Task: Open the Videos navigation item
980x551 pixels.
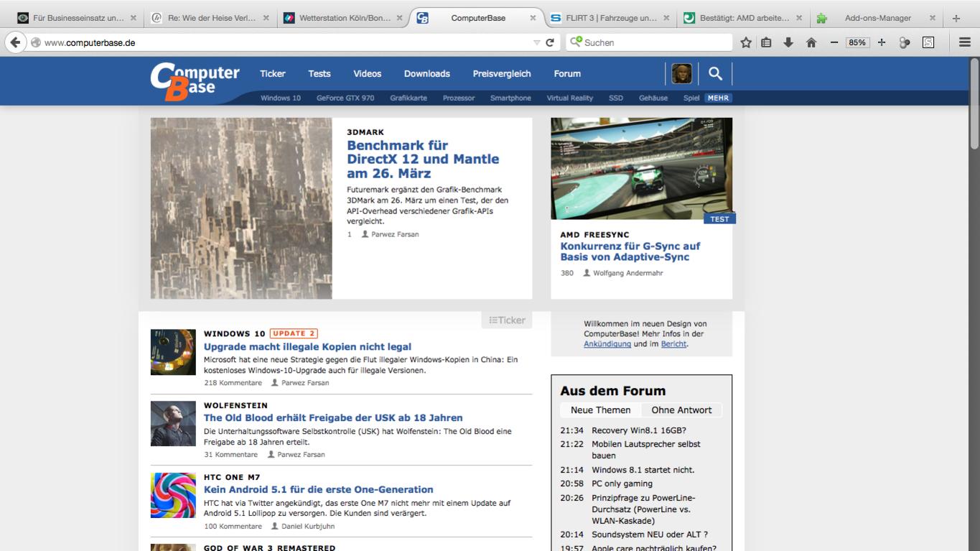Action: pos(367,73)
